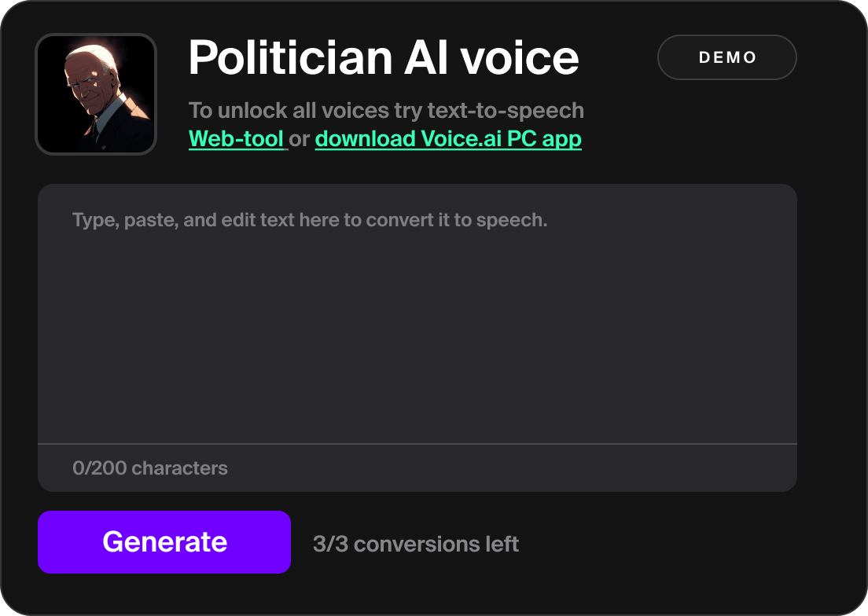
Task: Open Voice.ai PC app download page
Action: tap(447, 139)
